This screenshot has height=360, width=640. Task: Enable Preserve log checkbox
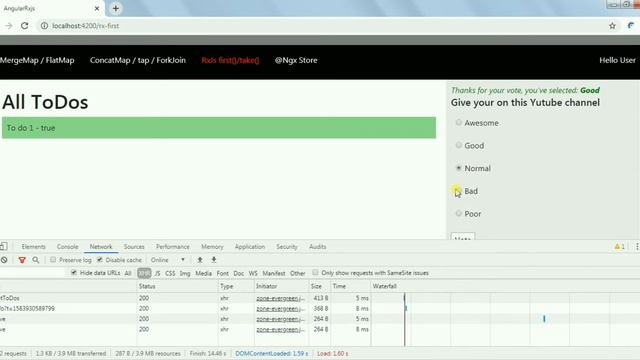(53, 260)
